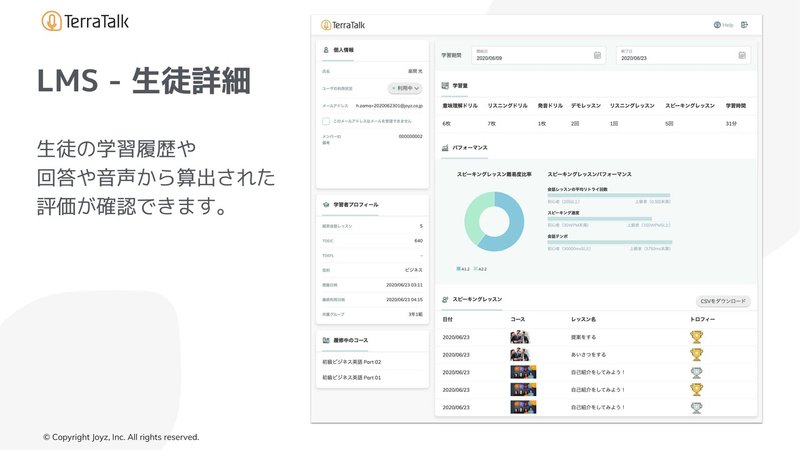Select the パフォーマンス section tab

click(465, 148)
